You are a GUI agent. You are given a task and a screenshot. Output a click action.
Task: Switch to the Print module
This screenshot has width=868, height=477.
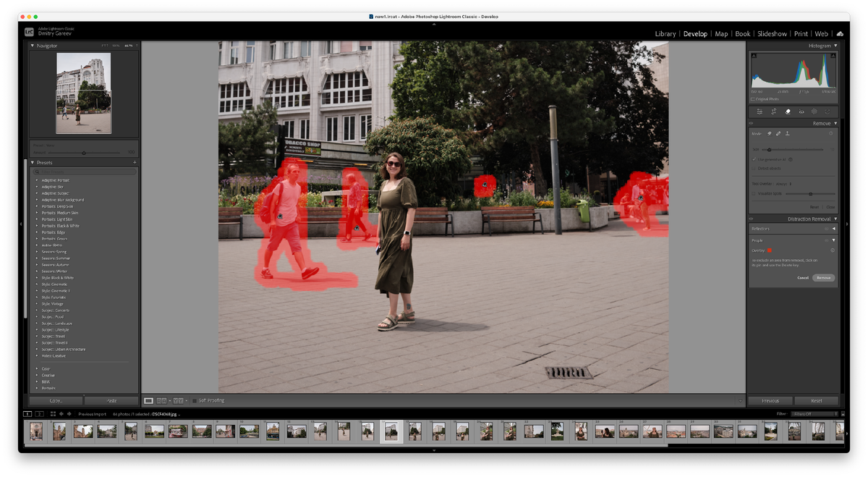click(x=801, y=33)
